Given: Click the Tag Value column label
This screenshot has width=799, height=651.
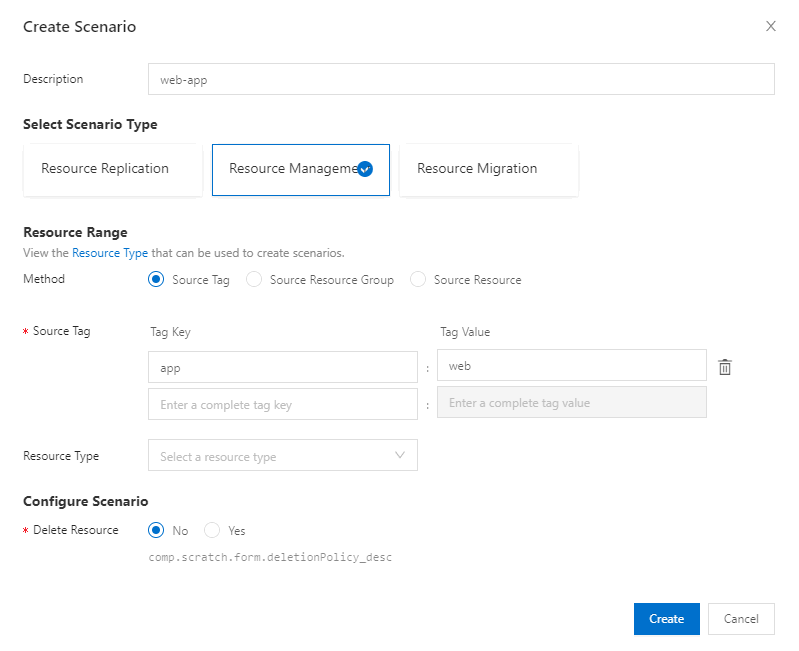Looking at the screenshot, I should (x=465, y=332).
